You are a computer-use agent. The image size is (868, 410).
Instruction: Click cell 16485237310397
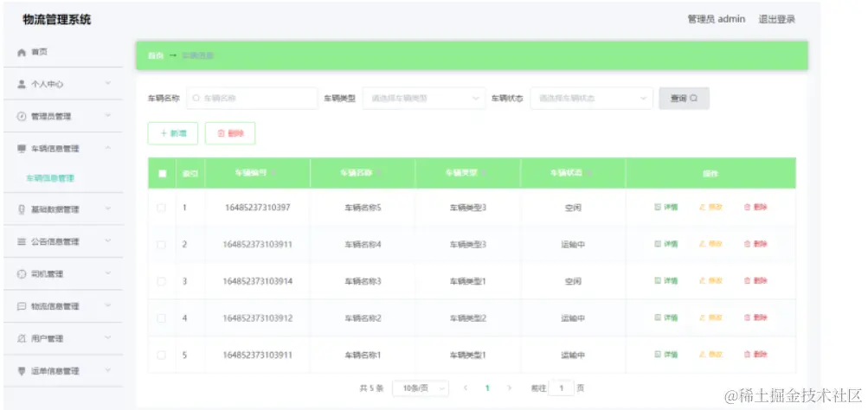point(257,208)
